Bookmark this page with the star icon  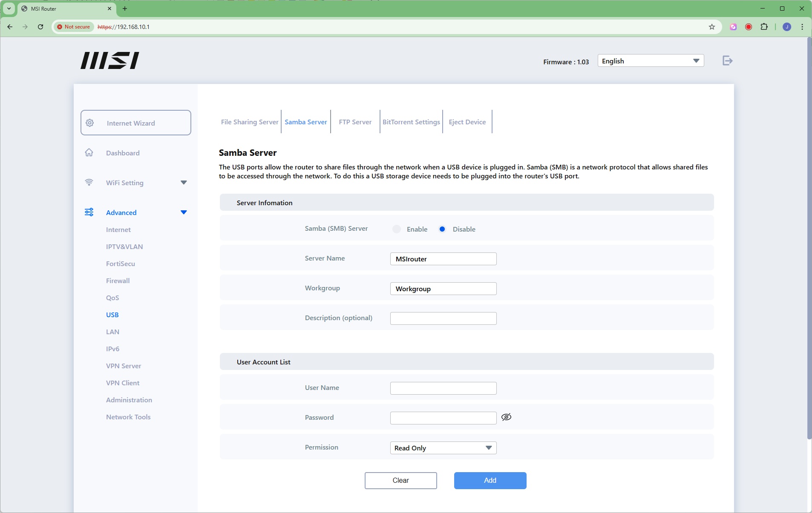711,27
